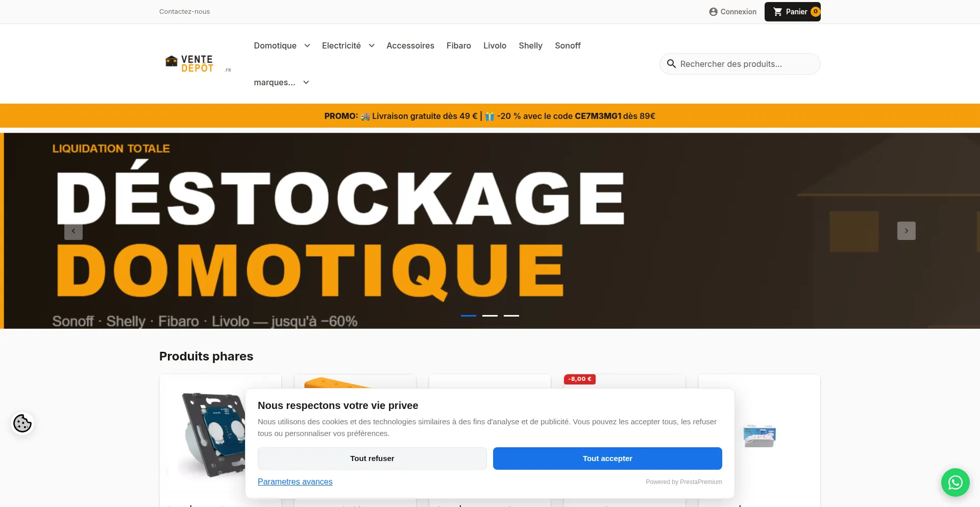Go to previous carousel slide
Screen dimensions: 980x507
click(x=73, y=231)
